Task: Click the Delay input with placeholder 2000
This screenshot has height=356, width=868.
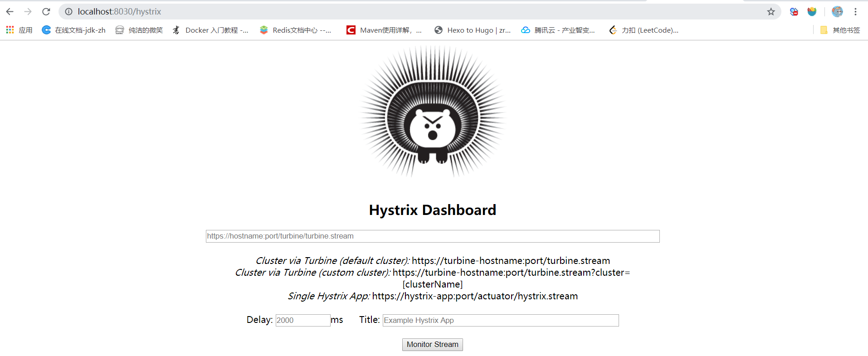Action: pyautogui.click(x=303, y=320)
